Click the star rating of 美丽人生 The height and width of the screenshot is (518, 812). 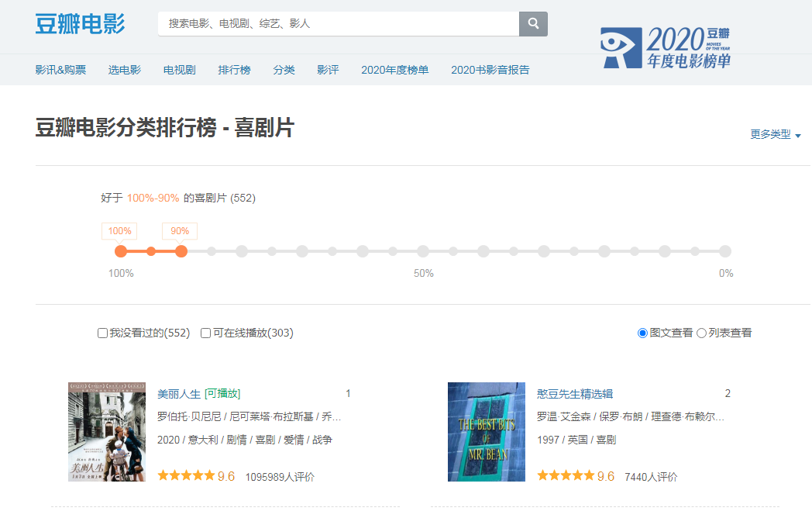(186, 475)
